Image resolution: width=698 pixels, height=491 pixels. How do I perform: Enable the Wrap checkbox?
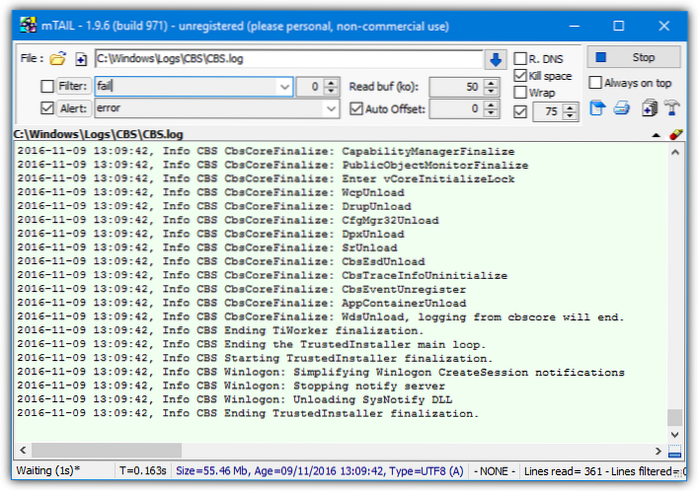[519, 93]
